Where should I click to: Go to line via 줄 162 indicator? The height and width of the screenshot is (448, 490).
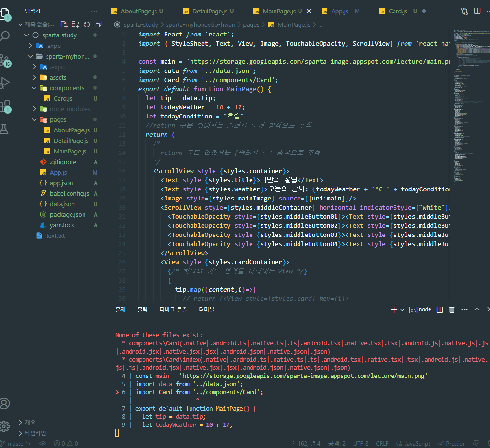pos(305,444)
